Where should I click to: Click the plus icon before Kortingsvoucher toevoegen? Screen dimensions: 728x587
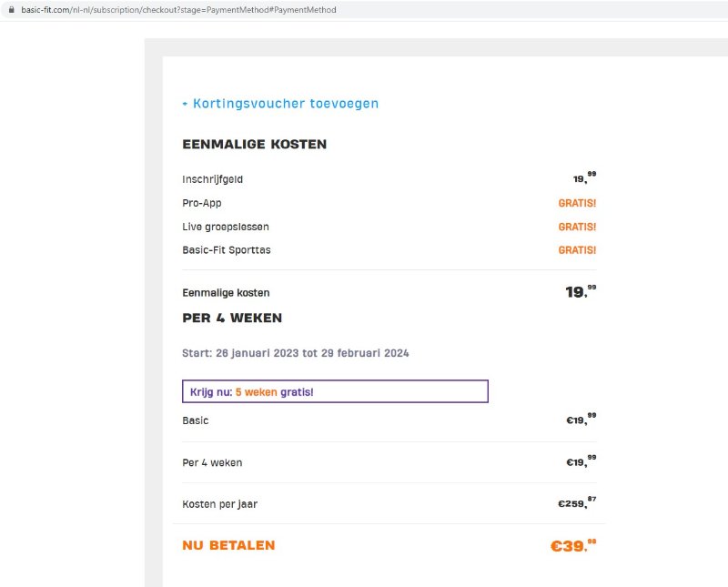click(185, 104)
